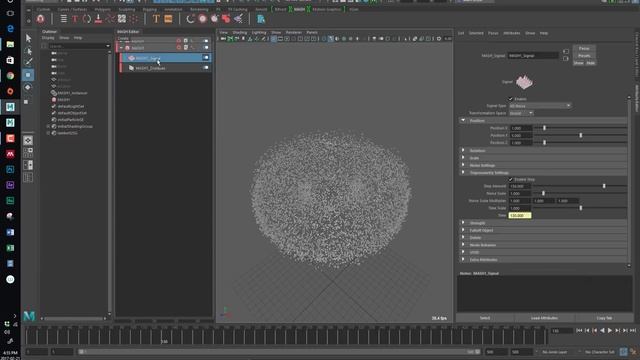The height and width of the screenshot is (360, 640).
Task: Open the Shading menu in the viewport
Action: pyautogui.click(x=240, y=32)
